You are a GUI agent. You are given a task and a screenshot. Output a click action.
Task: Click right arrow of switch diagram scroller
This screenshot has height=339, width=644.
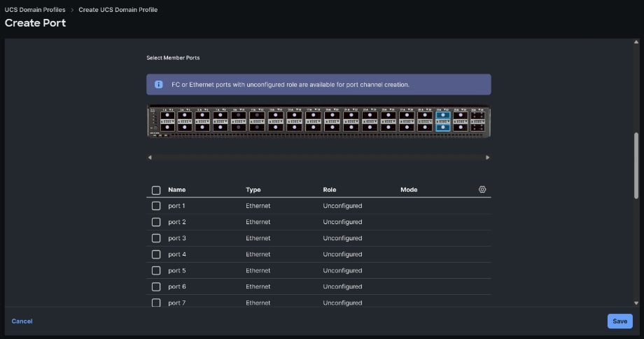[x=487, y=158]
